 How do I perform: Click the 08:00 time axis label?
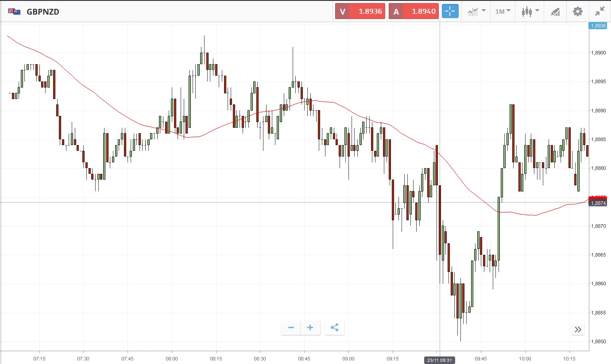pos(172,358)
